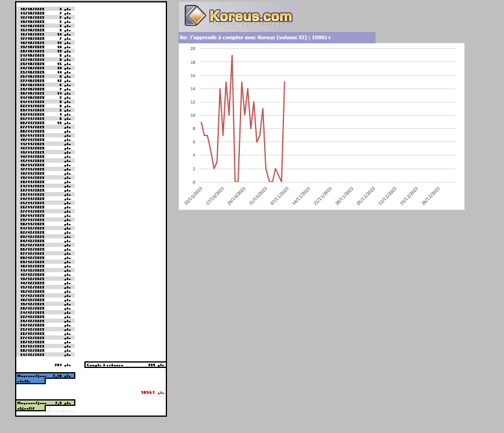Click the green objective average box

(x=45, y=403)
